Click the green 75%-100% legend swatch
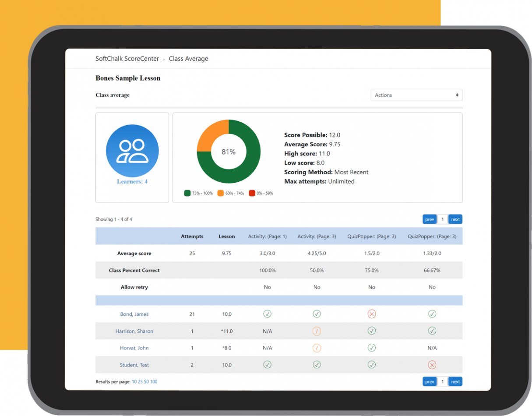 [187, 193]
